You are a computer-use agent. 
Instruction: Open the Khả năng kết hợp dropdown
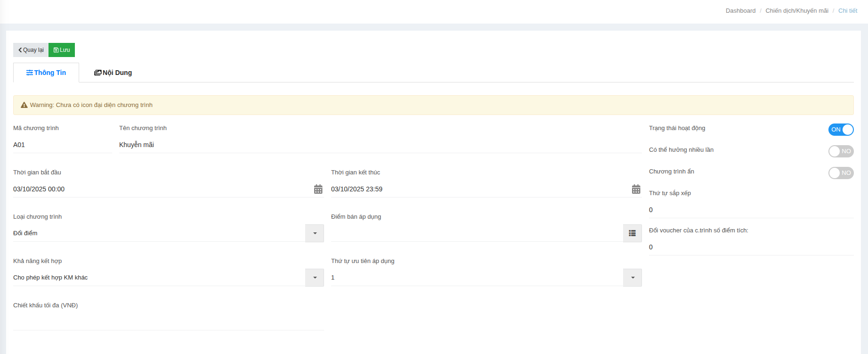315,278
